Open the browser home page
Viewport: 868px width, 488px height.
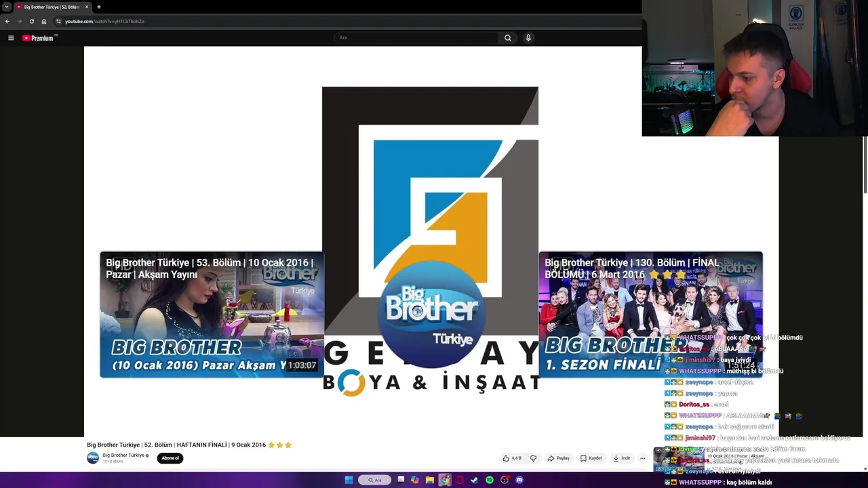44,21
